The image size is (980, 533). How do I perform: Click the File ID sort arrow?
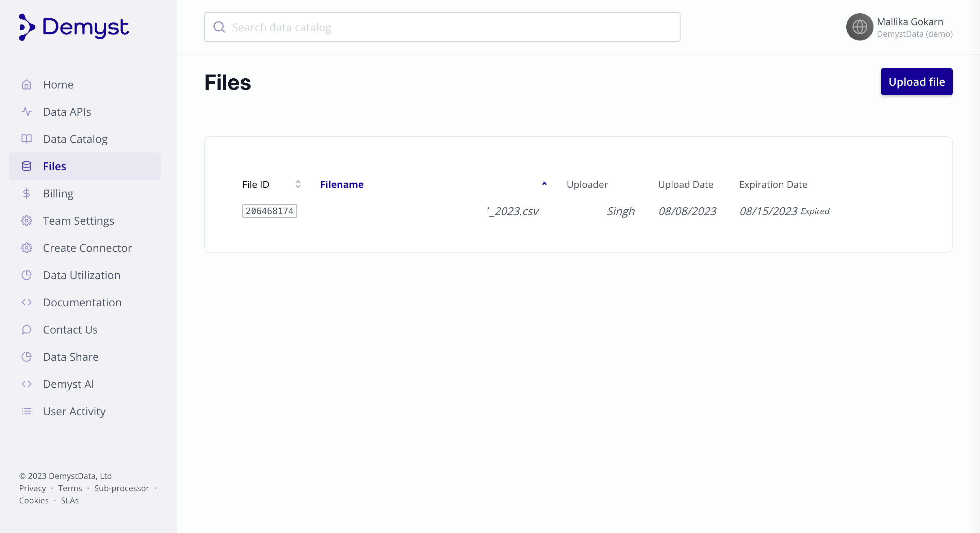(298, 184)
